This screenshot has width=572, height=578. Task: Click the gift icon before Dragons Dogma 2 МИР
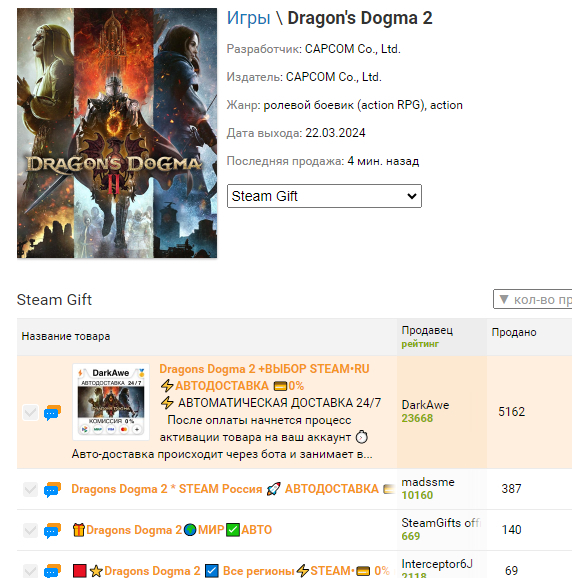click(79, 530)
